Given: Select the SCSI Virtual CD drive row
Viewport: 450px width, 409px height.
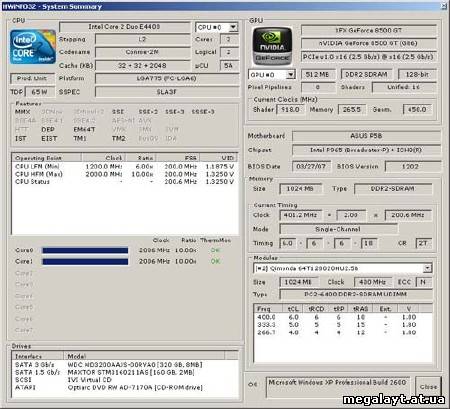Looking at the screenshot, I should click(x=125, y=380).
